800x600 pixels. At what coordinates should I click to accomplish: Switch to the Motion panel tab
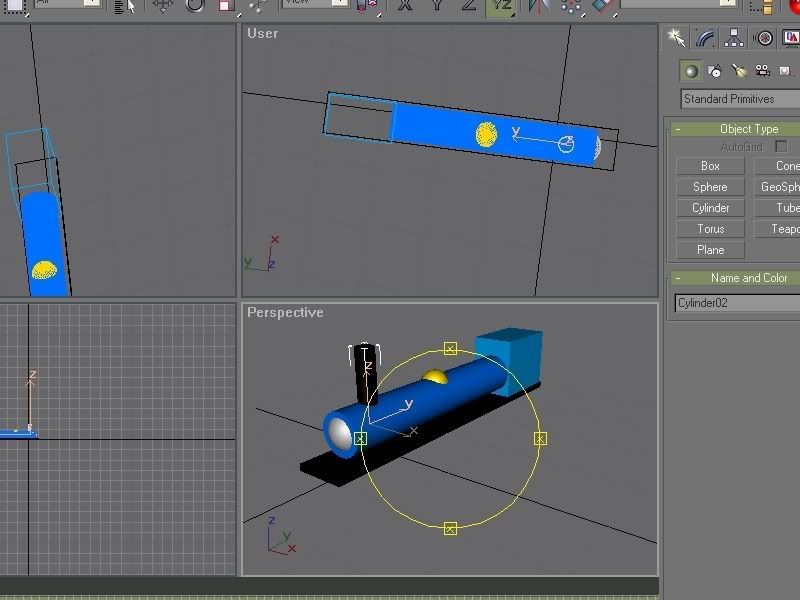click(763, 38)
